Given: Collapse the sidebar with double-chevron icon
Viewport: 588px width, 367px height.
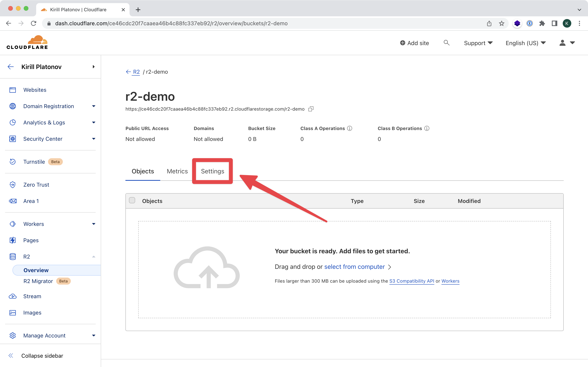Looking at the screenshot, I should point(11,355).
